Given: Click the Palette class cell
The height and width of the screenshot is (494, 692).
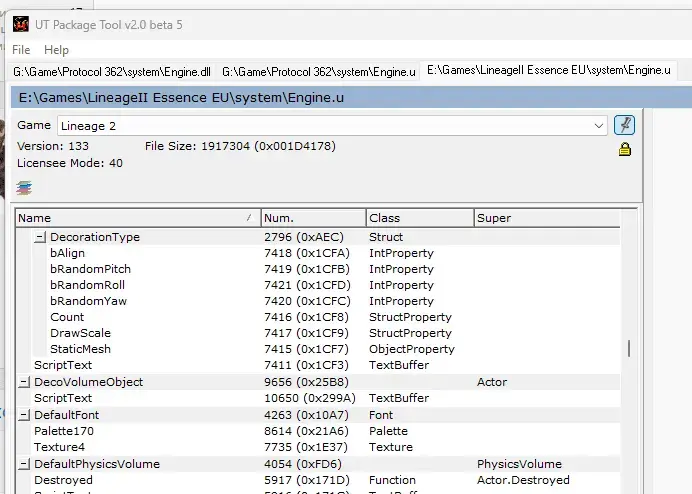Looking at the screenshot, I should (x=388, y=431).
